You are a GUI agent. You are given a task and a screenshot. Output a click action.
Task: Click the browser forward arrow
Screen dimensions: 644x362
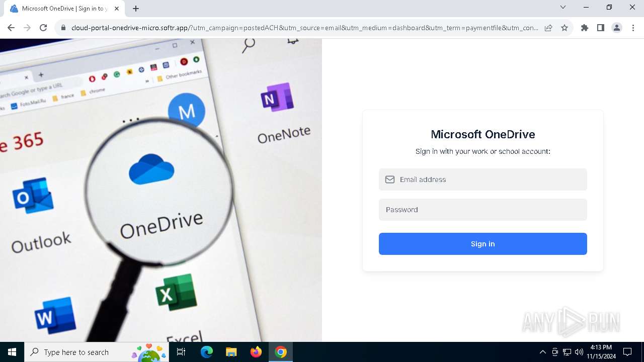coord(27,28)
